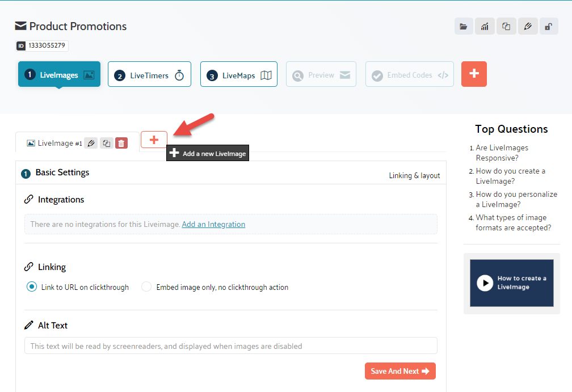Image resolution: width=572 pixels, height=392 pixels.
Task: Go to the Preview step
Action: [x=321, y=75]
